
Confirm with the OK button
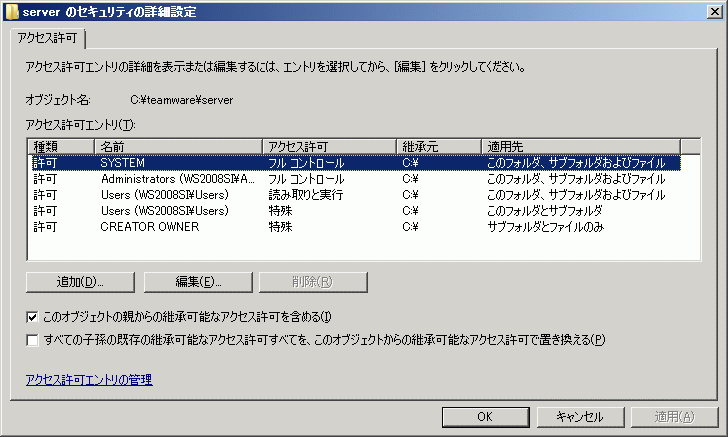tap(486, 417)
